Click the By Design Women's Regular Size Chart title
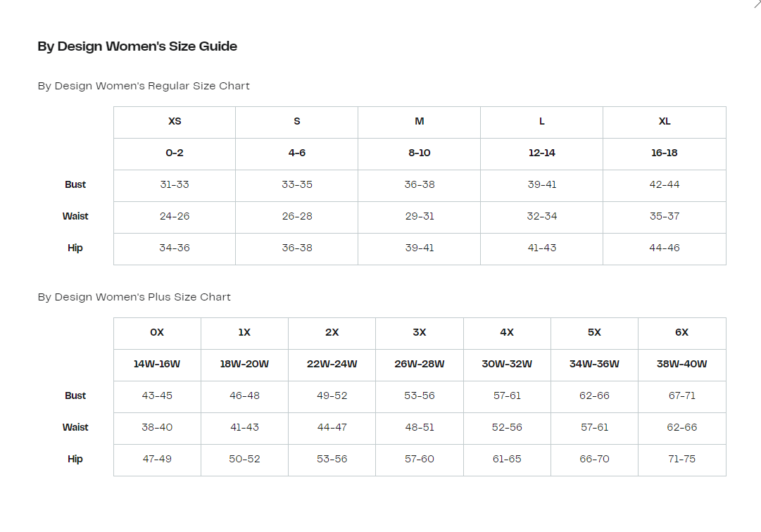The height and width of the screenshot is (532, 761). [x=144, y=86]
